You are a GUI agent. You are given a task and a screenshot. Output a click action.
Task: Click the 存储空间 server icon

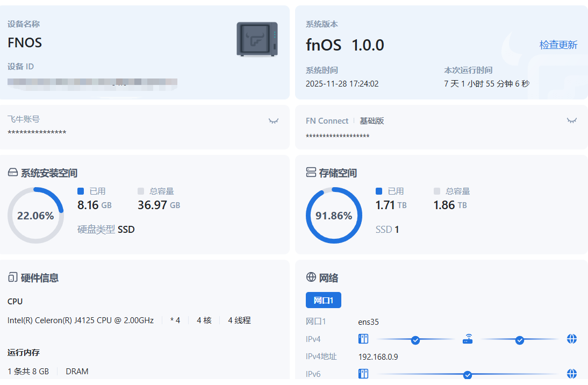(311, 172)
